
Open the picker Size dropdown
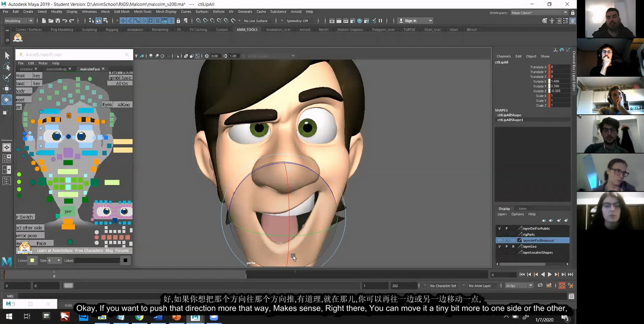click(x=54, y=261)
